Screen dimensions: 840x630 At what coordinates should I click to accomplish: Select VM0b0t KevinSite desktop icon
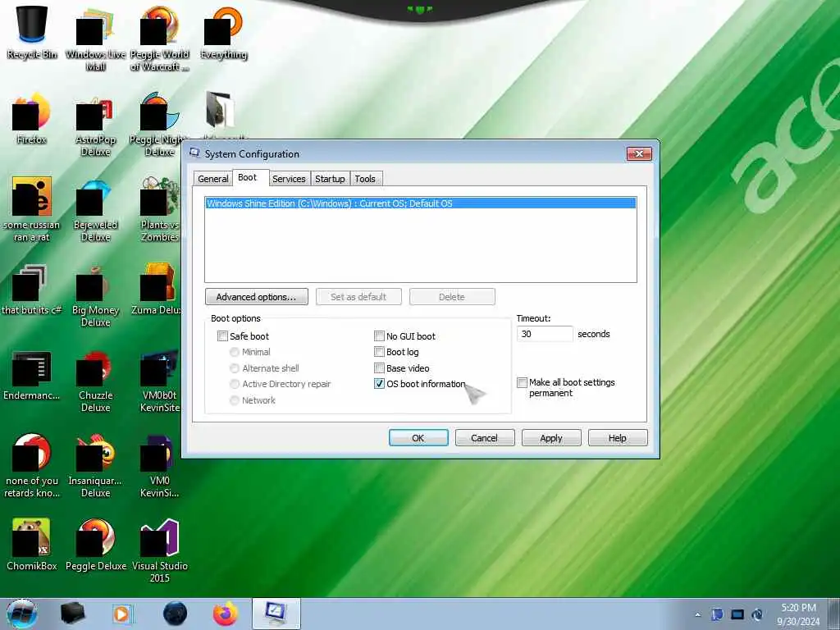160,381
